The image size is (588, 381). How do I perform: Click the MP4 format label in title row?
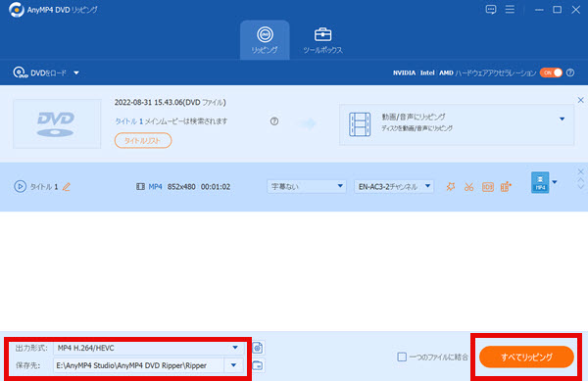(x=155, y=186)
